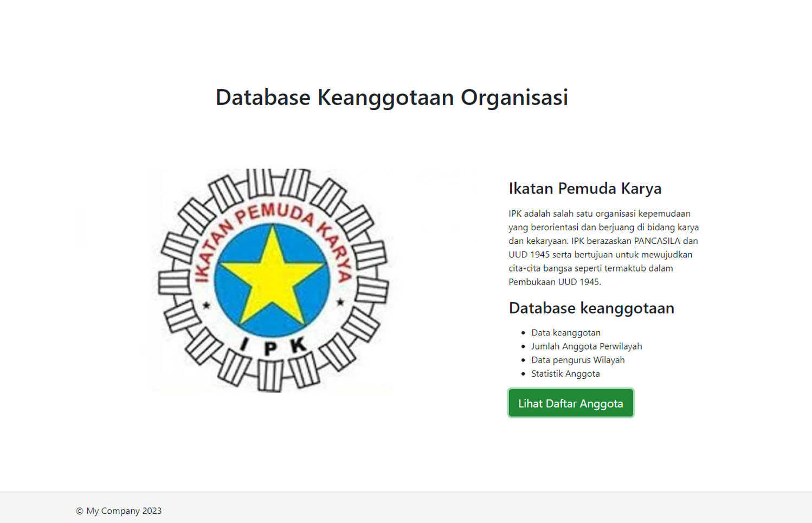Click the copyright symbol in the footer

click(x=80, y=511)
